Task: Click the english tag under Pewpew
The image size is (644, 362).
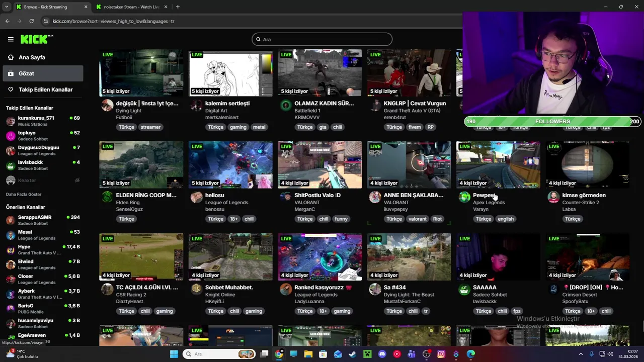Action: pyautogui.click(x=506, y=219)
